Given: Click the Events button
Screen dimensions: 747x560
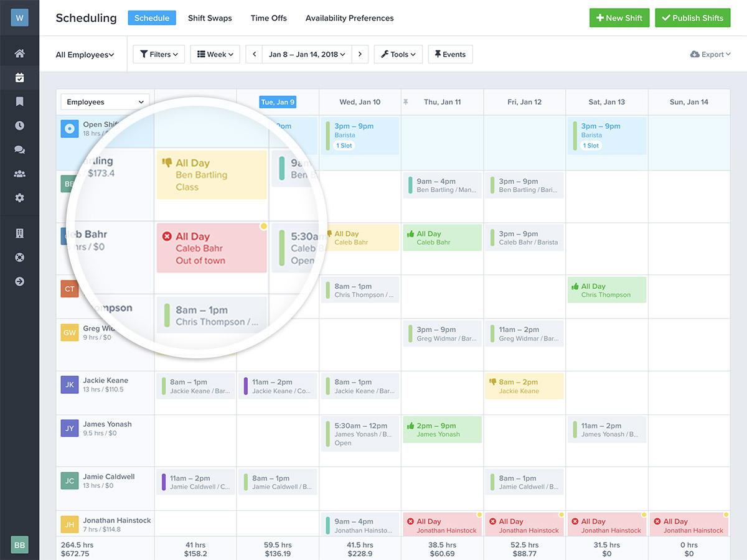Looking at the screenshot, I should 451,54.
